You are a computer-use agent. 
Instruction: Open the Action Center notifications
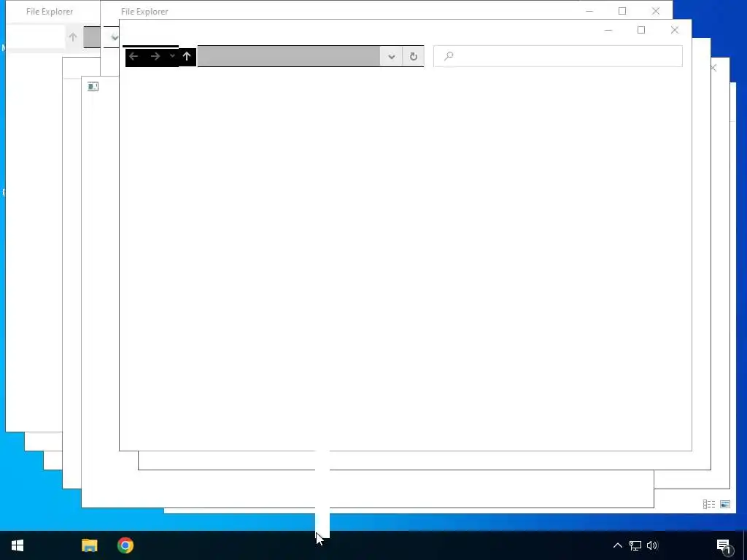click(x=724, y=545)
